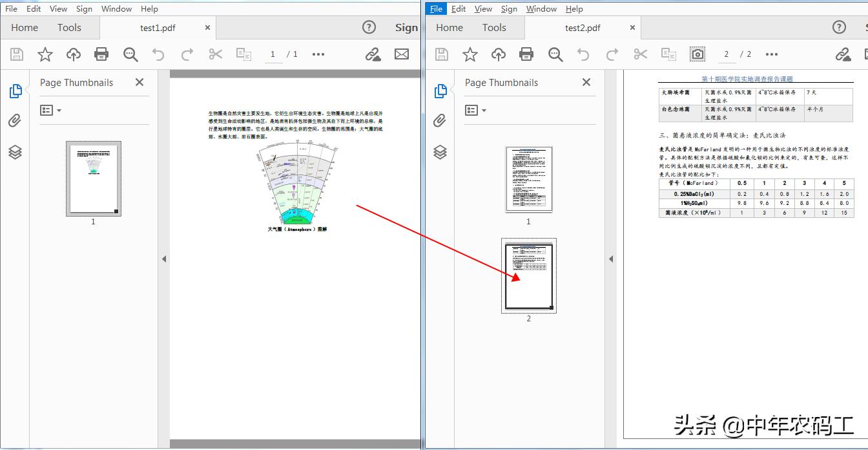Toggle Page Thumbnails panel icon in left window
Viewport: 868px width, 450px height.
point(15,91)
